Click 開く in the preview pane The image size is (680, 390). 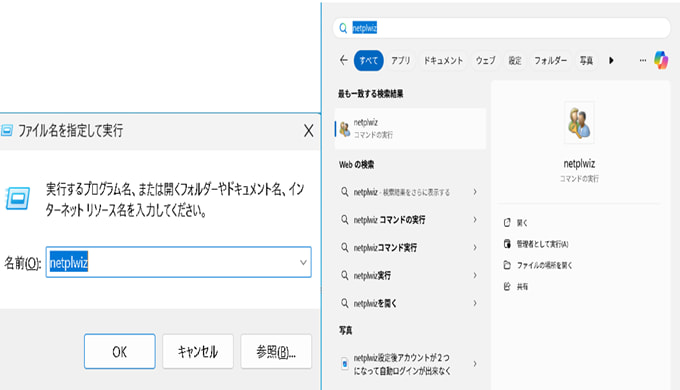[522, 223]
